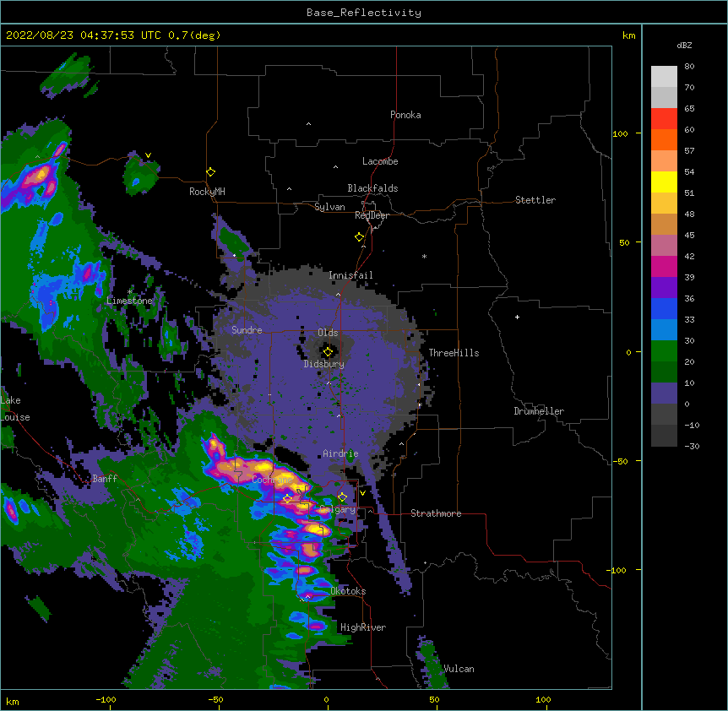Image resolution: width=728 pixels, height=711 pixels.
Task: Click the Drumheller town label
Action: (539, 411)
